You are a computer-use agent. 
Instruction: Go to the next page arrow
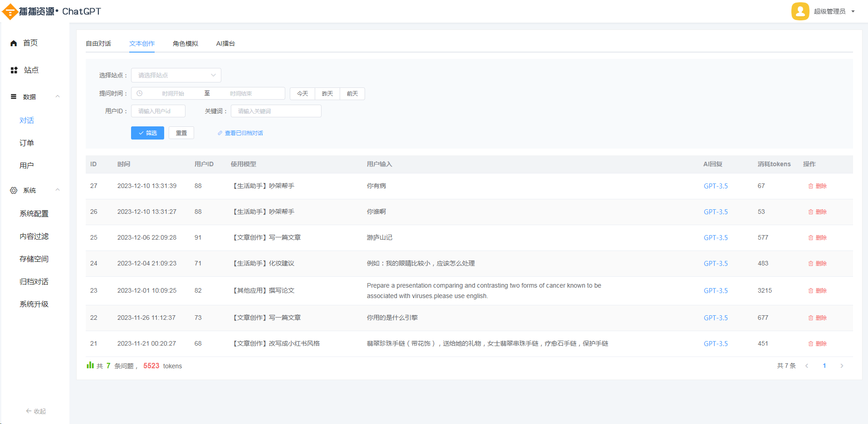(842, 366)
